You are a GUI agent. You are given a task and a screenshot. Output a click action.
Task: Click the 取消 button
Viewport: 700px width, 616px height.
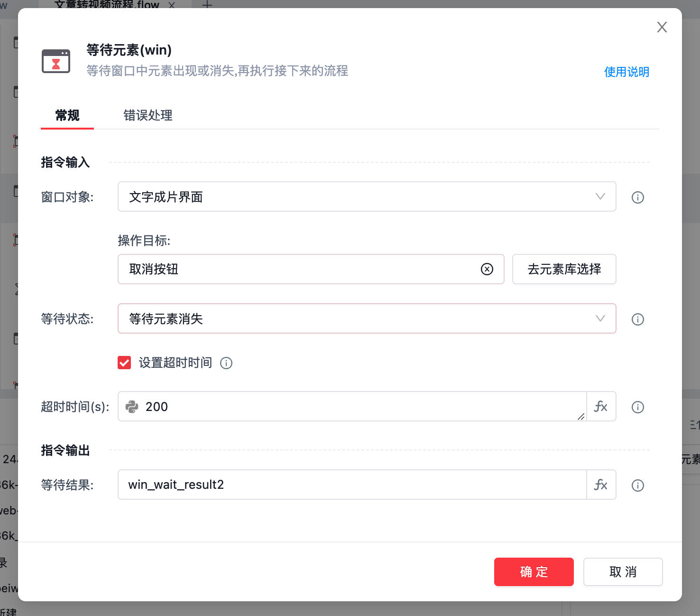(x=623, y=572)
